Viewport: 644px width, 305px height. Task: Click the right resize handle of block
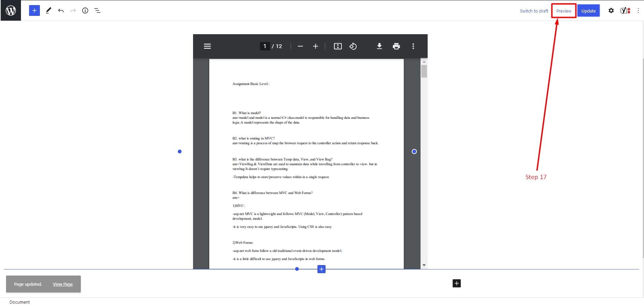click(414, 151)
